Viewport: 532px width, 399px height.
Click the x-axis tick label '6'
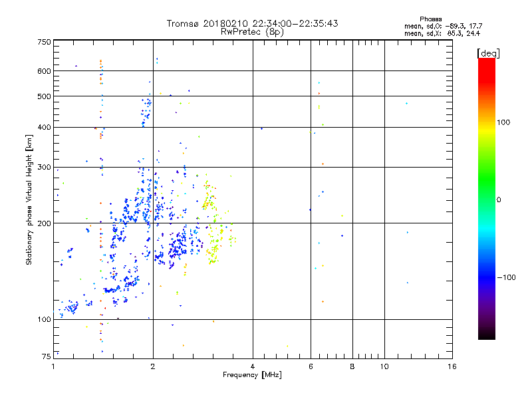point(311,366)
